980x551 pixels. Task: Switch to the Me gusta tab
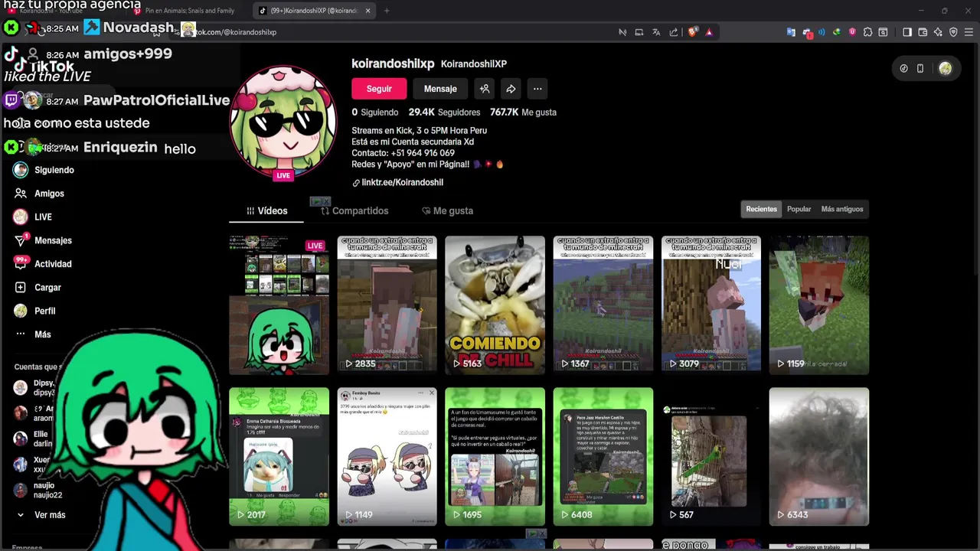point(448,210)
